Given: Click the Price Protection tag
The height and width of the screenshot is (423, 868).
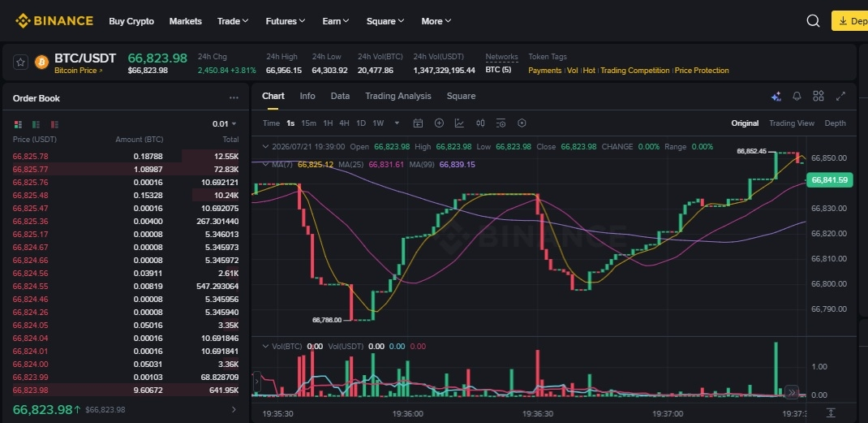Looking at the screenshot, I should [x=702, y=71].
